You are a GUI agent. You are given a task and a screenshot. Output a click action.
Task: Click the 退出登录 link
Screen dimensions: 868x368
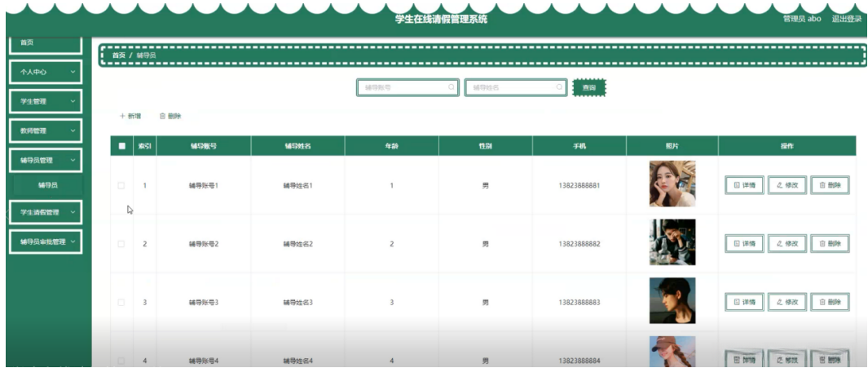point(847,18)
